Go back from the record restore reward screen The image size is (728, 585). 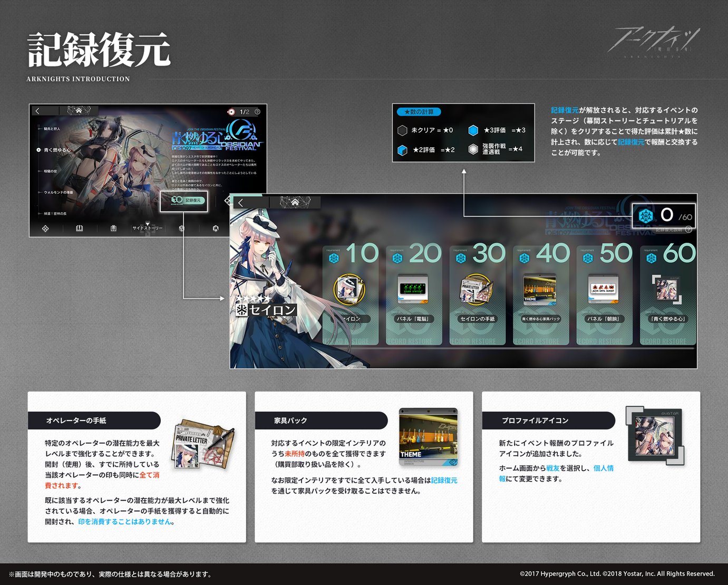pos(241,203)
